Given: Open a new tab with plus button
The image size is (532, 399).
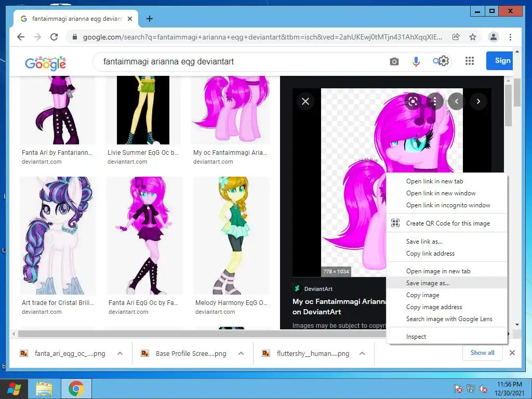Looking at the screenshot, I should (x=149, y=19).
